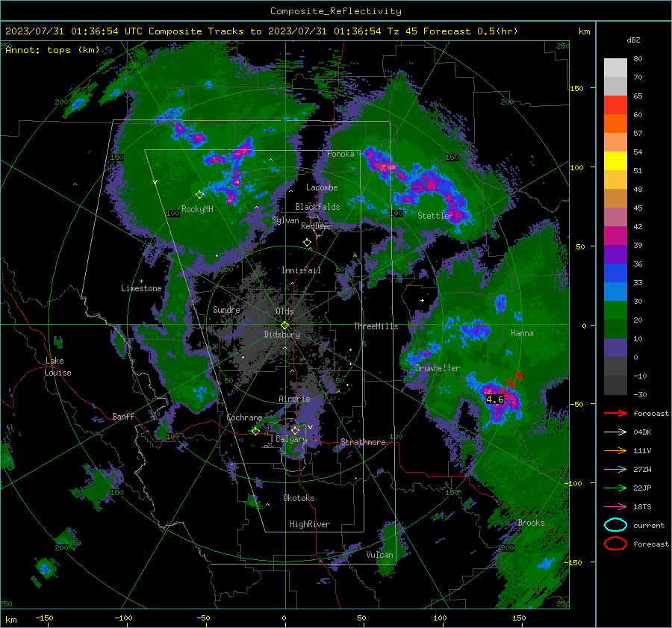Click the red swatch between 65 and 60 dBZ
The height and width of the screenshot is (628, 672).
[615, 105]
